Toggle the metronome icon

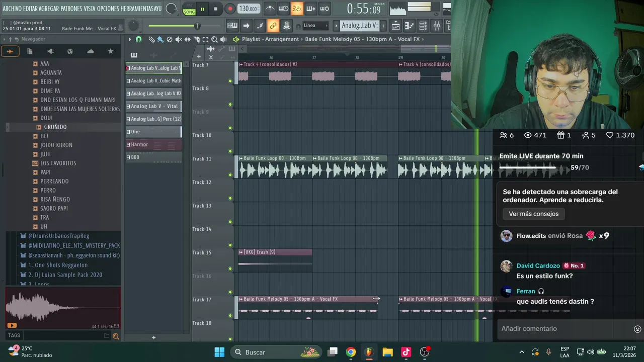(x=270, y=9)
